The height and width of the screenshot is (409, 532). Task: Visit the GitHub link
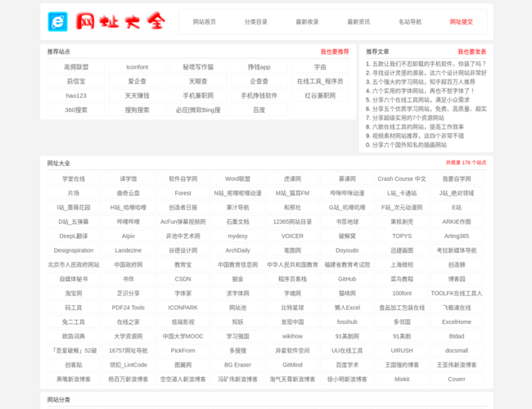347,279
